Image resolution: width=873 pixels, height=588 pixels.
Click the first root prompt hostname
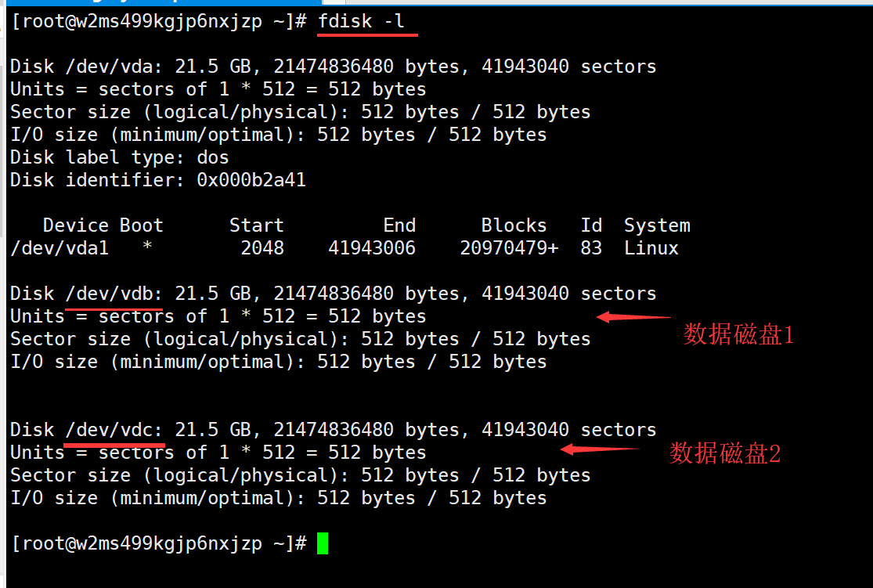168,22
